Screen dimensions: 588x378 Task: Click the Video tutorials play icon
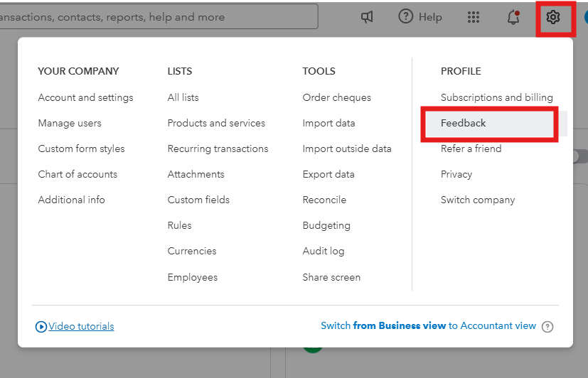[41, 327]
